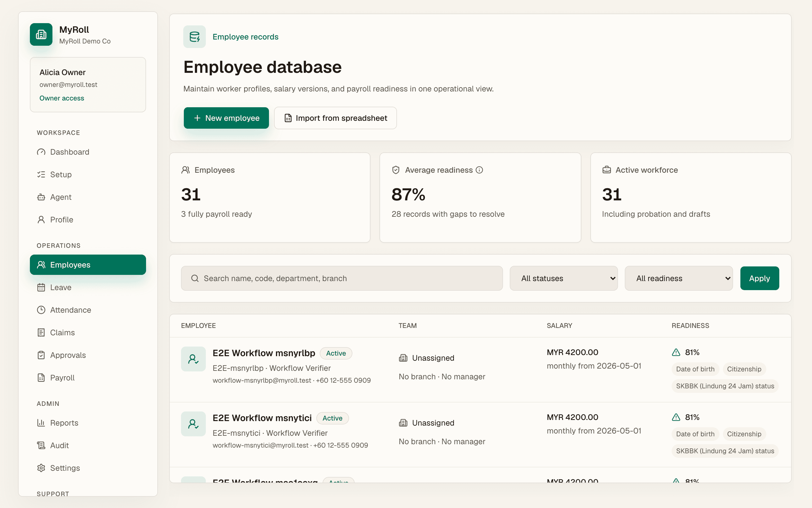The height and width of the screenshot is (508, 812).
Task: Open the All statuses dropdown
Action: [564, 278]
